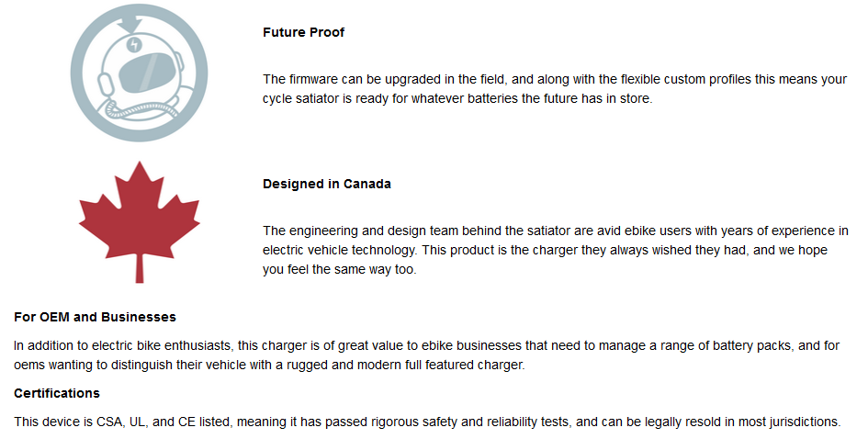Click the words "cycle satiator" in the paragraph
Image resolution: width=868 pixels, height=439 pixels.
tap(300, 98)
